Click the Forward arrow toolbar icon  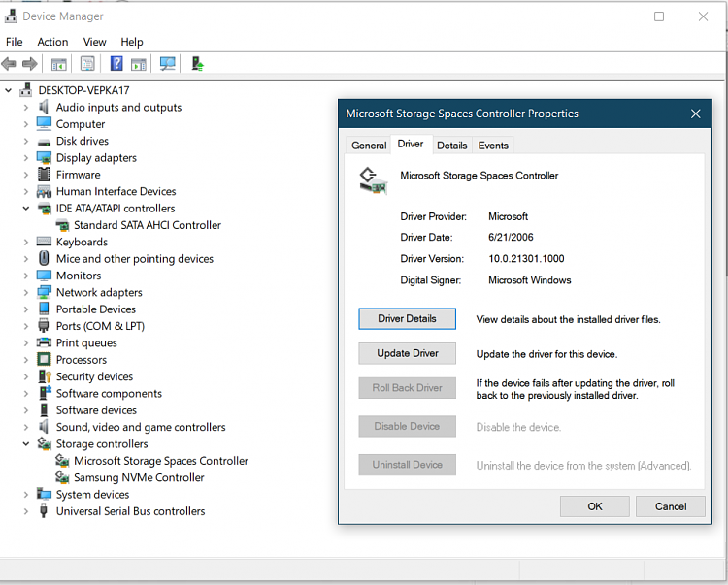coord(30,64)
